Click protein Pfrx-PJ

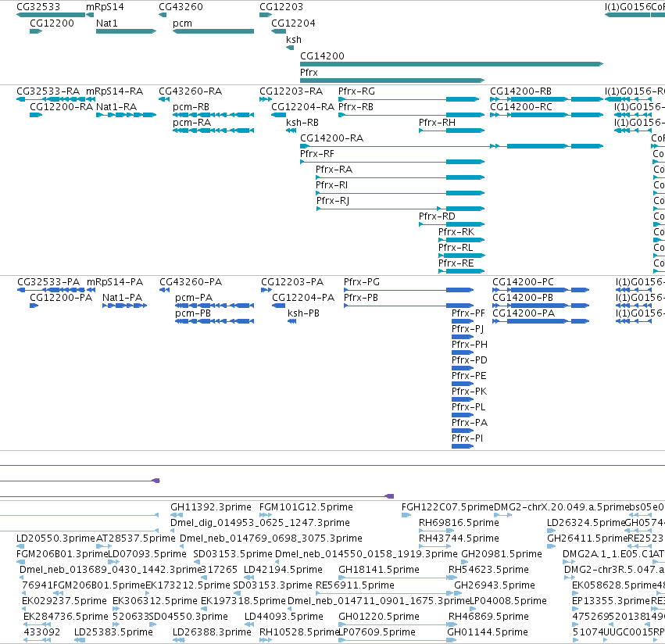click(x=463, y=337)
